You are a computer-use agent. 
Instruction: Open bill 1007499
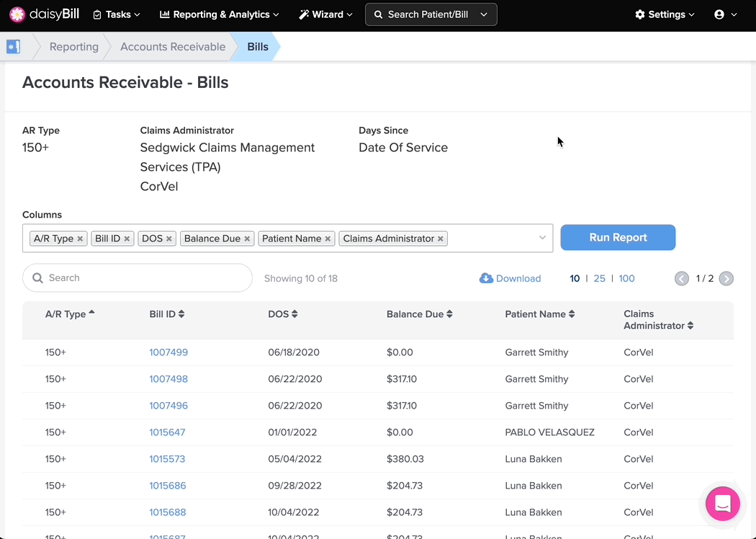pos(168,352)
